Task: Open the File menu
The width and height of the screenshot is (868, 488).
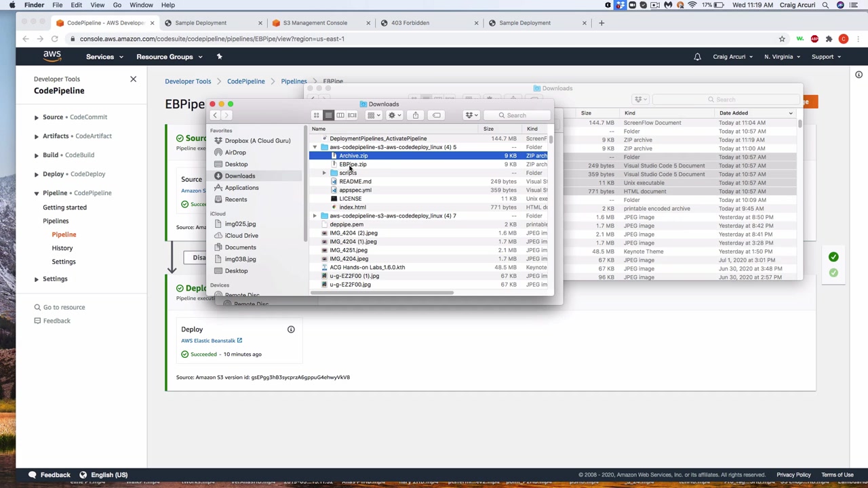Action: point(58,5)
